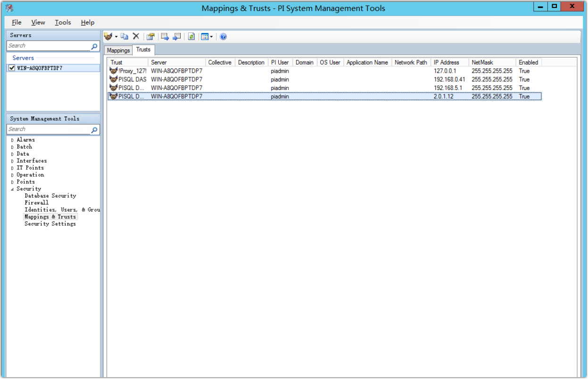Select the IP address 192.168.0.41 cell
The image size is (588, 379).
coord(449,80)
